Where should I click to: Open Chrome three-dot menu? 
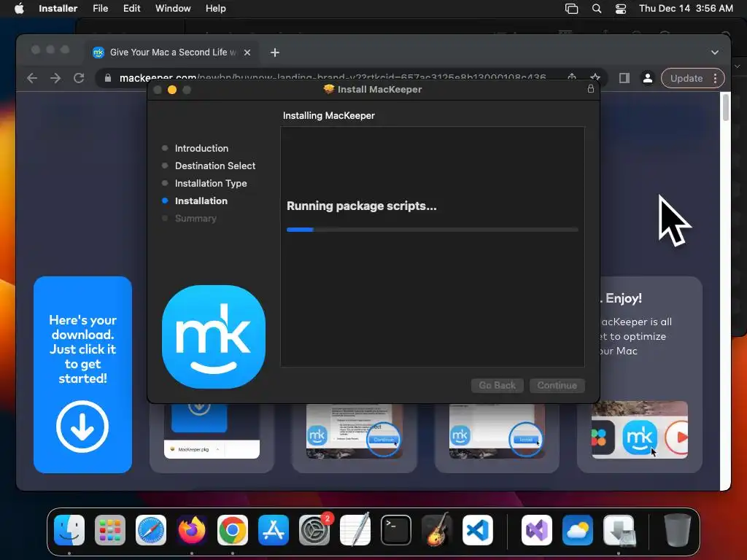pos(715,78)
